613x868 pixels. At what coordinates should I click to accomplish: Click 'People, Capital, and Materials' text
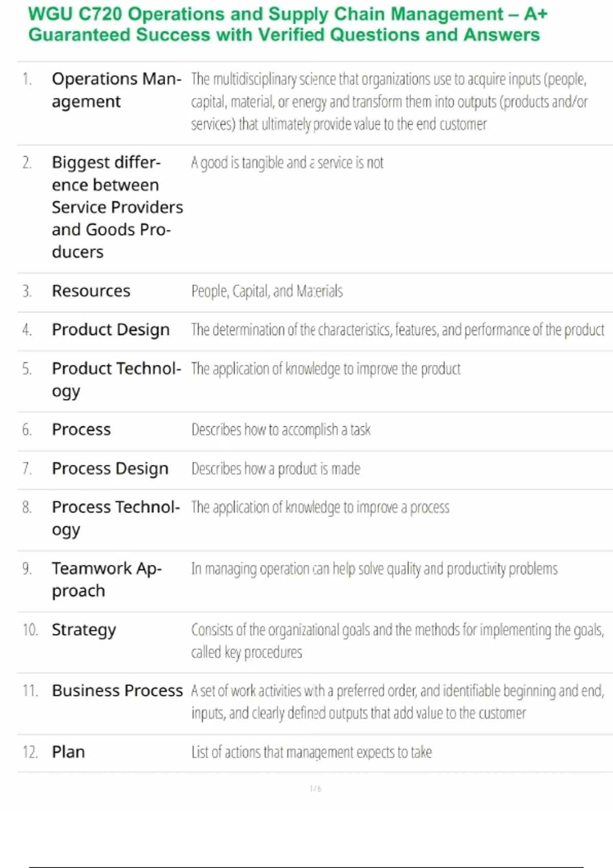point(267,291)
